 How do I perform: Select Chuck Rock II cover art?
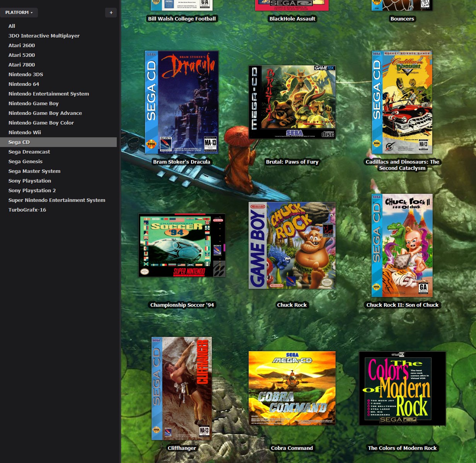tap(402, 245)
